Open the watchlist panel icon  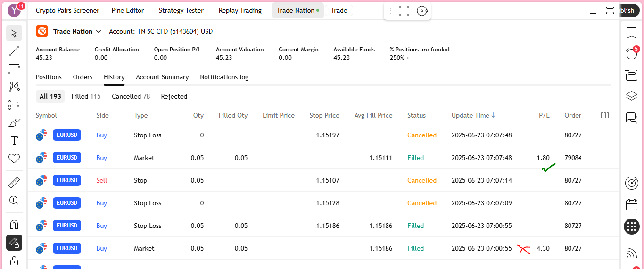(x=631, y=33)
